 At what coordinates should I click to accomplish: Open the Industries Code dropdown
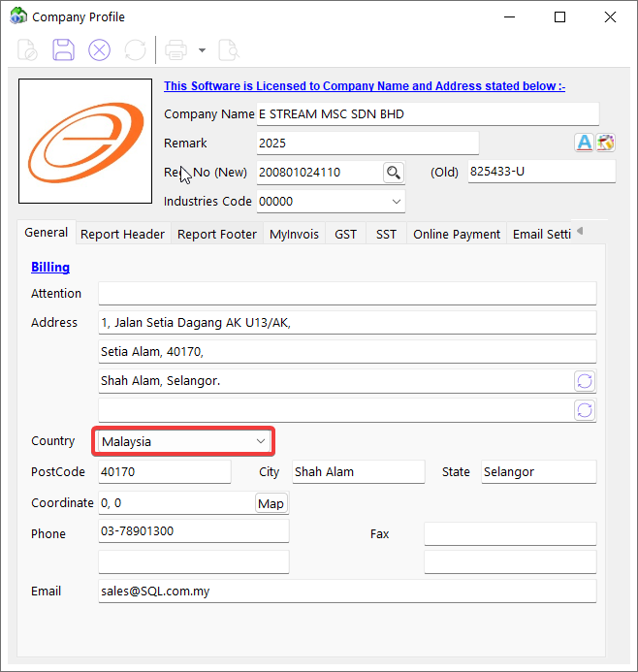click(396, 202)
